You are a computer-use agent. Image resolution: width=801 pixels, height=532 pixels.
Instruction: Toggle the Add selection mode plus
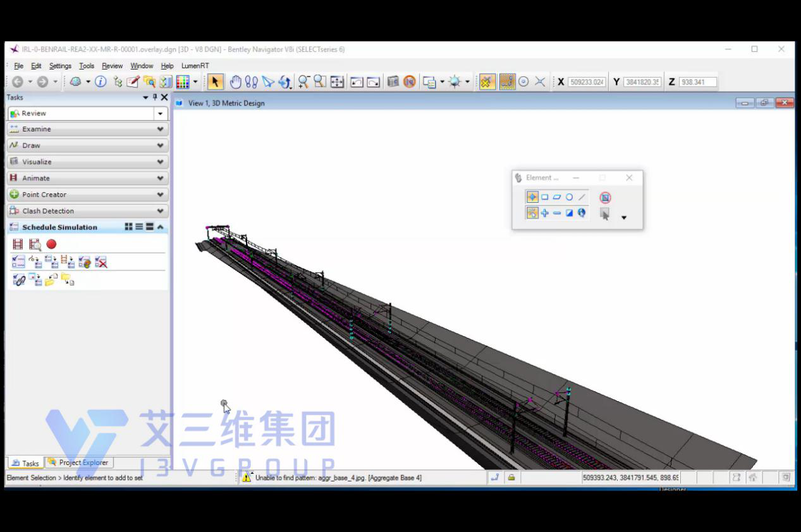[544, 213]
